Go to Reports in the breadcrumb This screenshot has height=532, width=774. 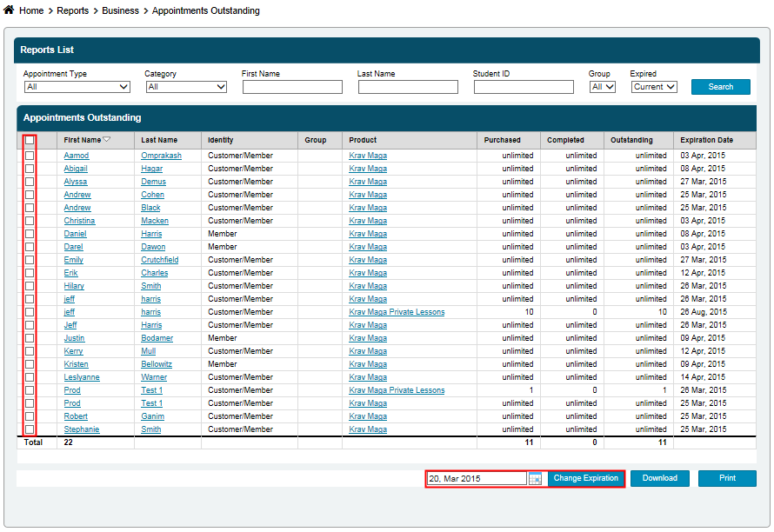(x=73, y=10)
